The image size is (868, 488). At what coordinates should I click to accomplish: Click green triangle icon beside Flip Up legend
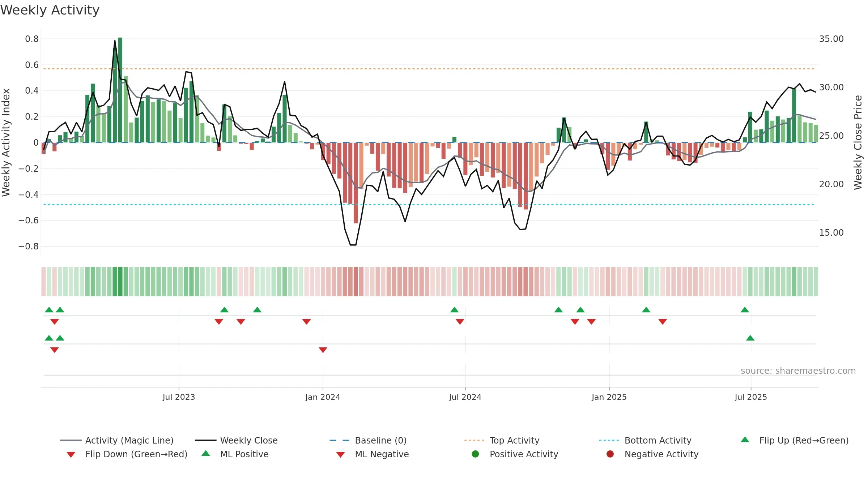[x=745, y=440]
